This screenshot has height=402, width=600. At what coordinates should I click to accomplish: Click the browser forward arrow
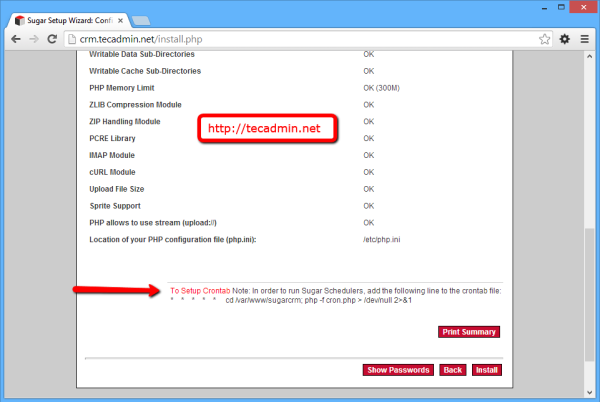point(35,39)
